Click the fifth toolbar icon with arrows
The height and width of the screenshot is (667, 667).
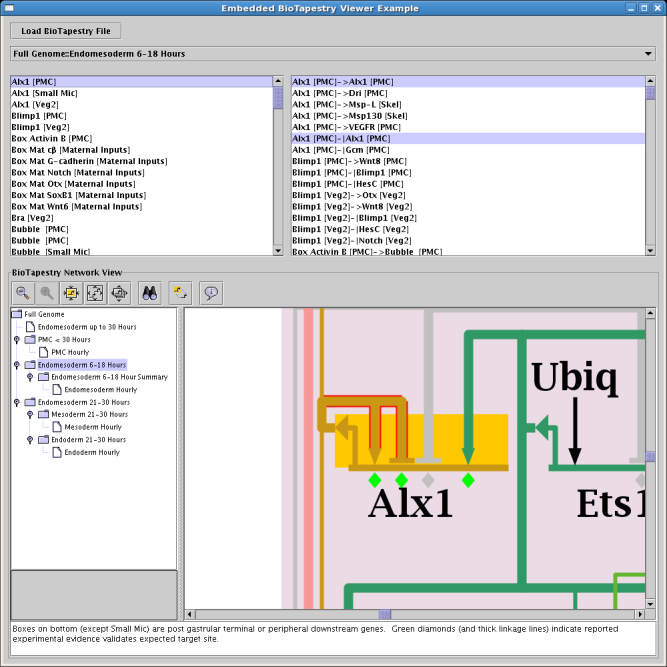point(120,292)
